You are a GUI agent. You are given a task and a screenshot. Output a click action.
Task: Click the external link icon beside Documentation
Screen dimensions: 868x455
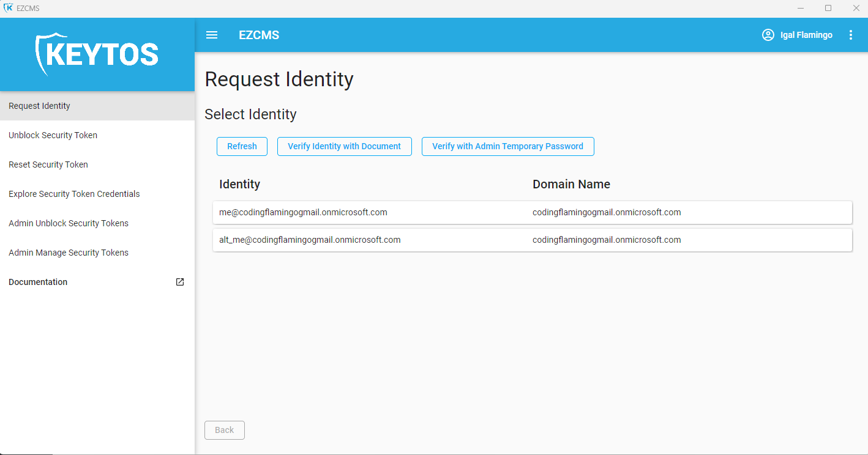[180, 282]
